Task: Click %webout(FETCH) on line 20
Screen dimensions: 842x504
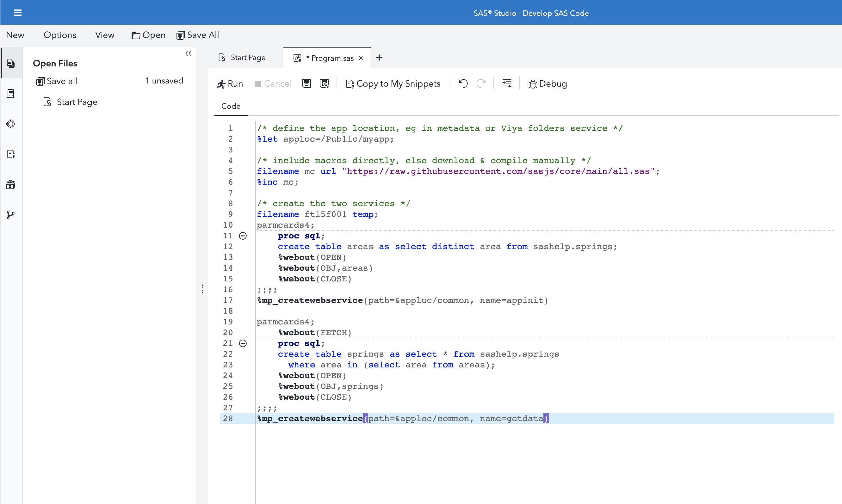Action: click(314, 333)
